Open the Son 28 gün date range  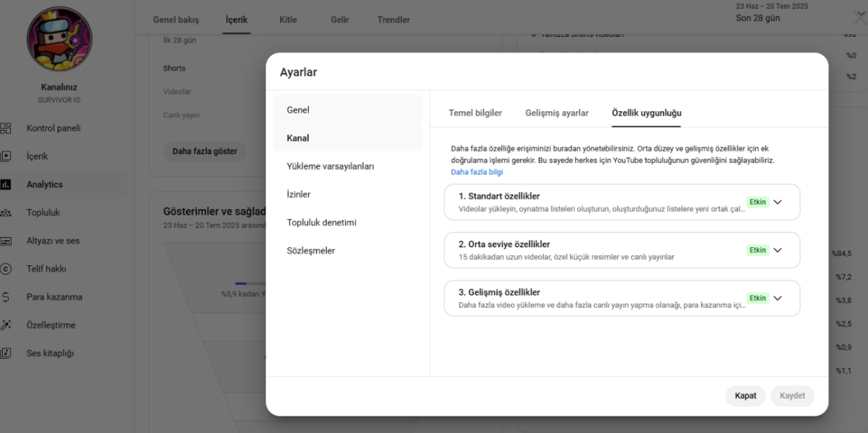pyautogui.click(x=757, y=18)
